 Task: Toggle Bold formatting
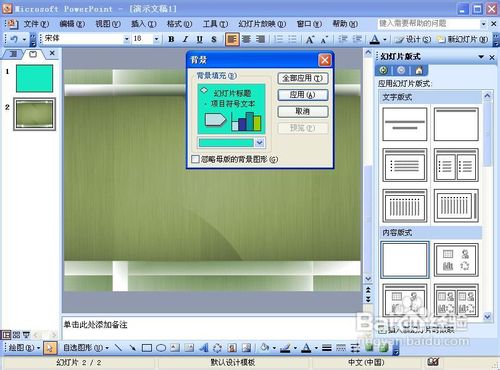tap(171, 39)
